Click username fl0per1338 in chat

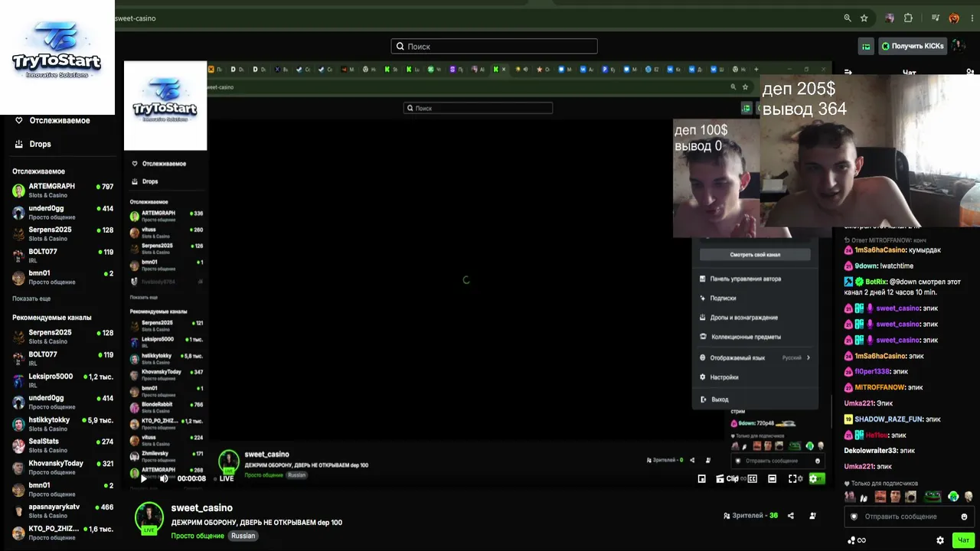(872, 372)
